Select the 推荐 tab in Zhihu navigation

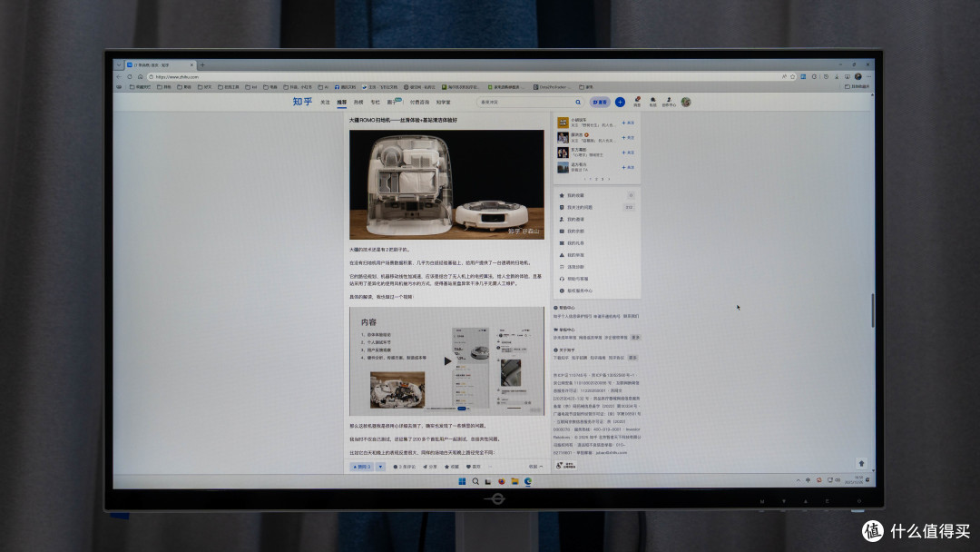pyautogui.click(x=341, y=103)
